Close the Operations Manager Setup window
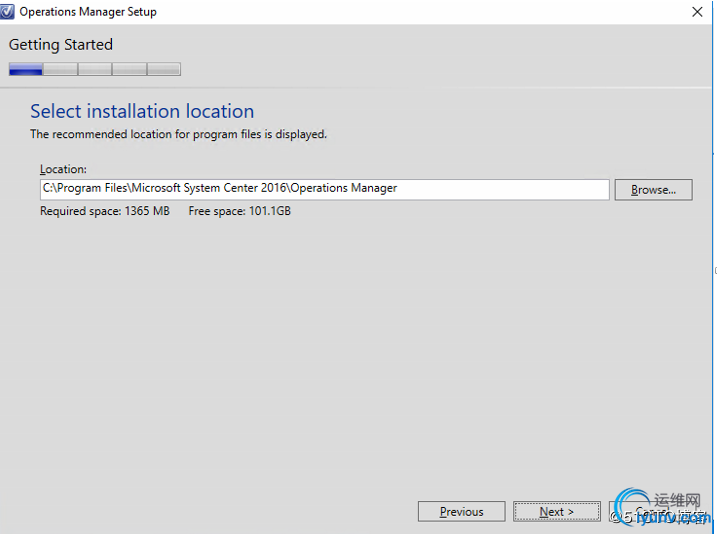 point(697,12)
